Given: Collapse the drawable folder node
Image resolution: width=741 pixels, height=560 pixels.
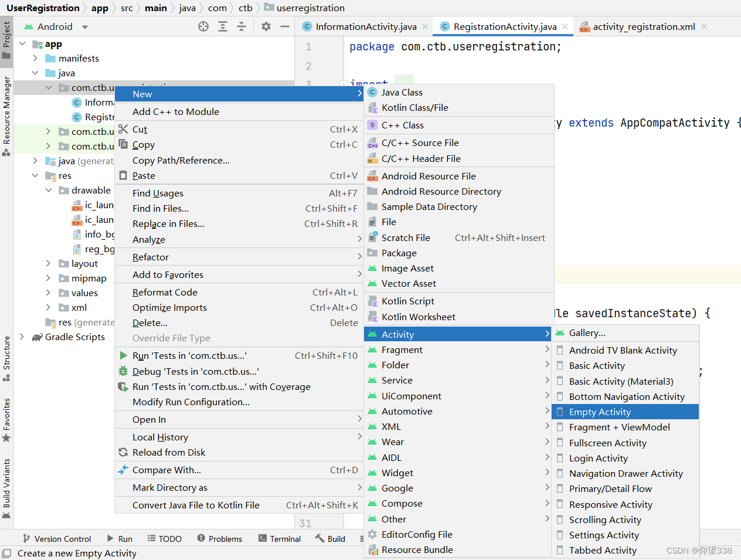Looking at the screenshot, I should [x=49, y=190].
